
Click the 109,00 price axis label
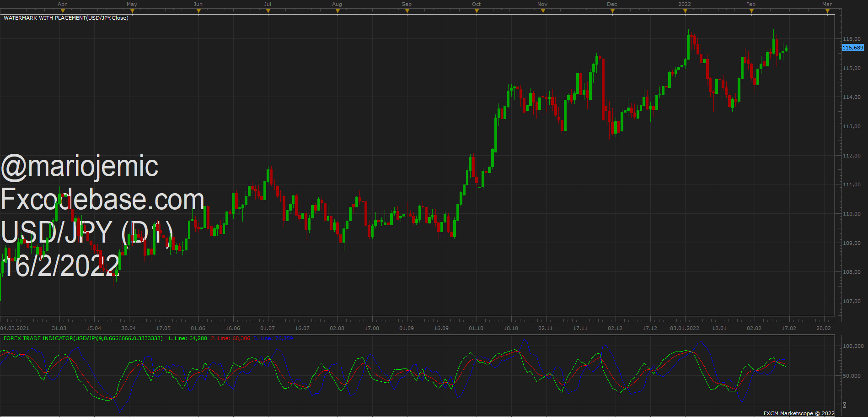point(852,243)
